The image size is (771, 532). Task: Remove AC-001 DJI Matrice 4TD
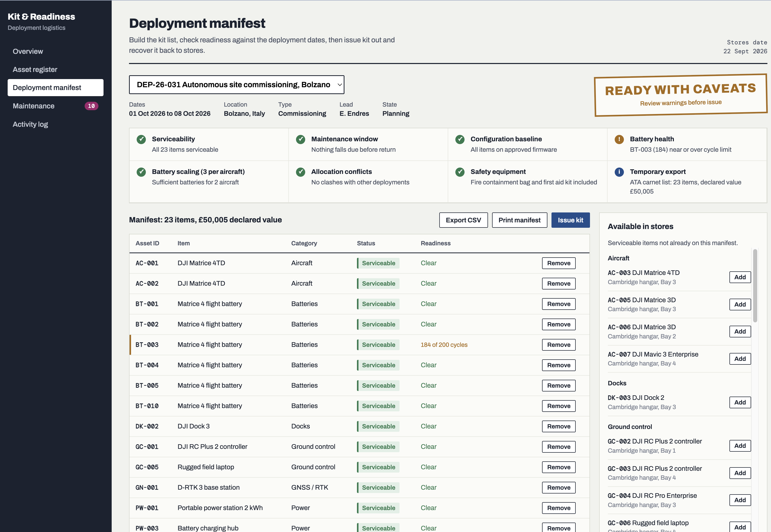click(558, 263)
